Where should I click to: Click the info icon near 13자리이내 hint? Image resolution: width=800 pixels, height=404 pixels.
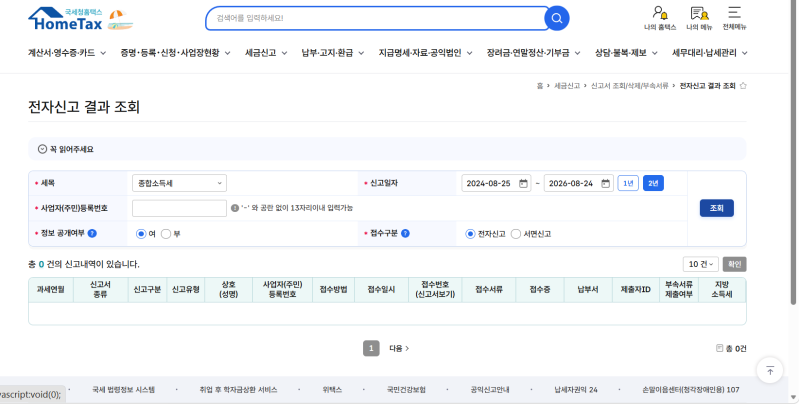pos(235,208)
